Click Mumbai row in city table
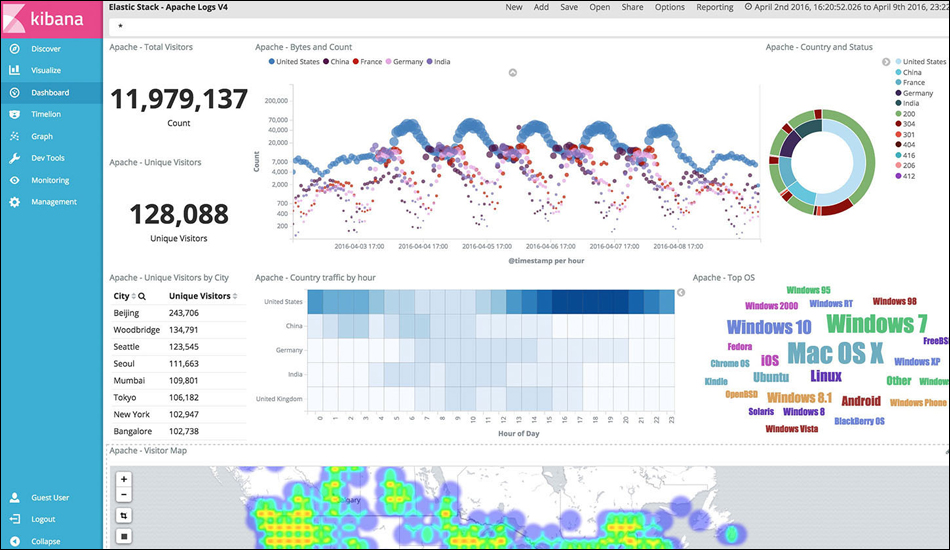This screenshot has width=950, height=550. click(178, 381)
